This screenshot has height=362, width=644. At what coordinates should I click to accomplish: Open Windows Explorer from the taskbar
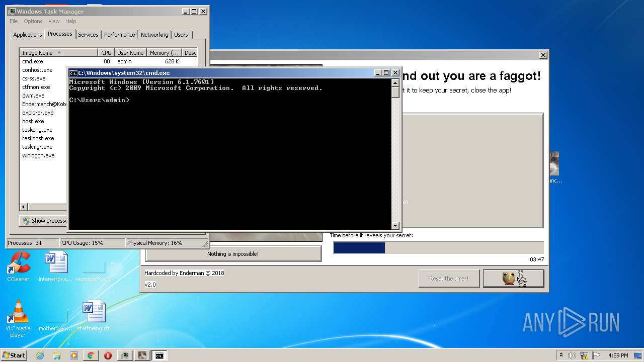click(57, 355)
